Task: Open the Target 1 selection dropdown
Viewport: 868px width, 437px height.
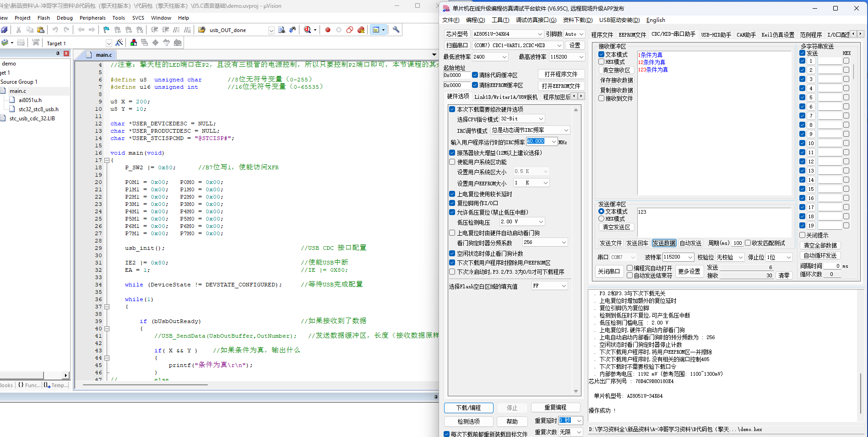Action: (108, 43)
